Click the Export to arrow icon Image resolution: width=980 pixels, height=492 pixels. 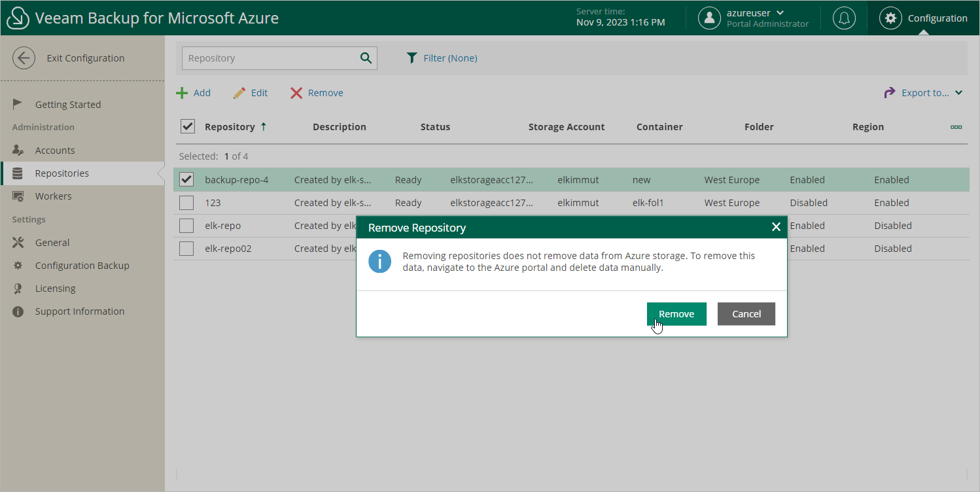[x=890, y=93]
